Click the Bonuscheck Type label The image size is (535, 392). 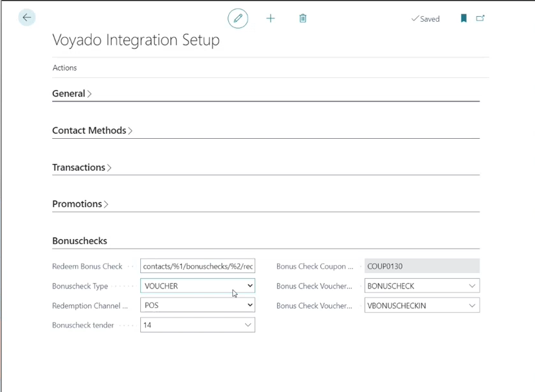click(80, 286)
